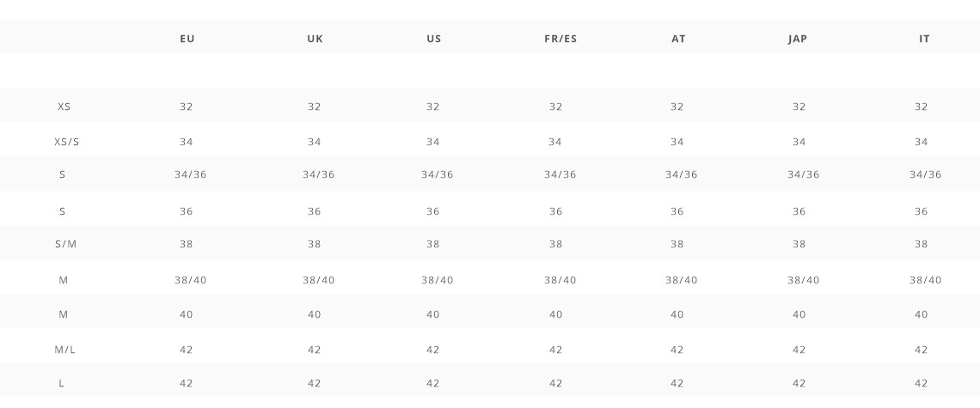Select IT value 32 in XS row
The height and width of the screenshot is (408, 980).
click(922, 107)
